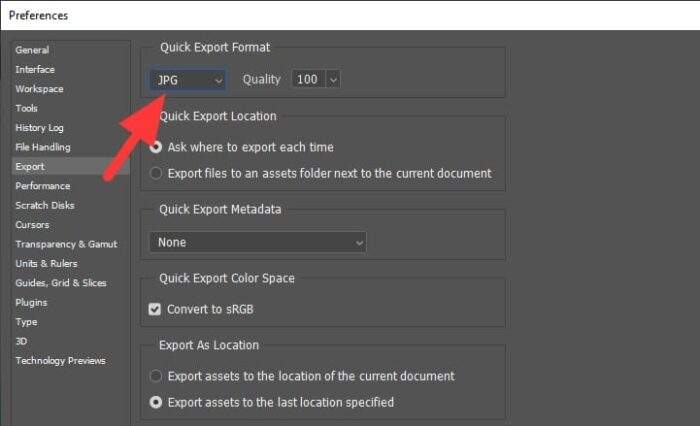Image resolution: width=700 pixels, height=426 pixels.
Task: Select Guides, Grid & Slices category
Action: tap(61, 283)
